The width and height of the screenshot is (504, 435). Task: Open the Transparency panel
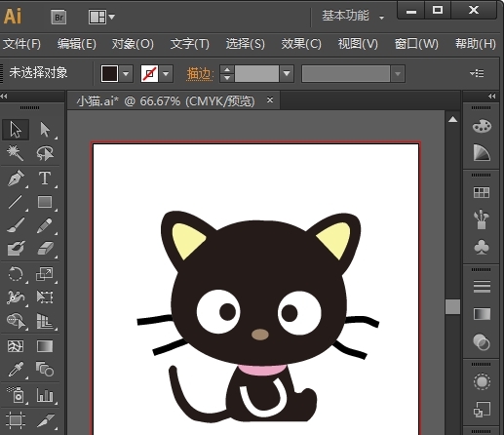pyautogui.click(x=482, y=341)
